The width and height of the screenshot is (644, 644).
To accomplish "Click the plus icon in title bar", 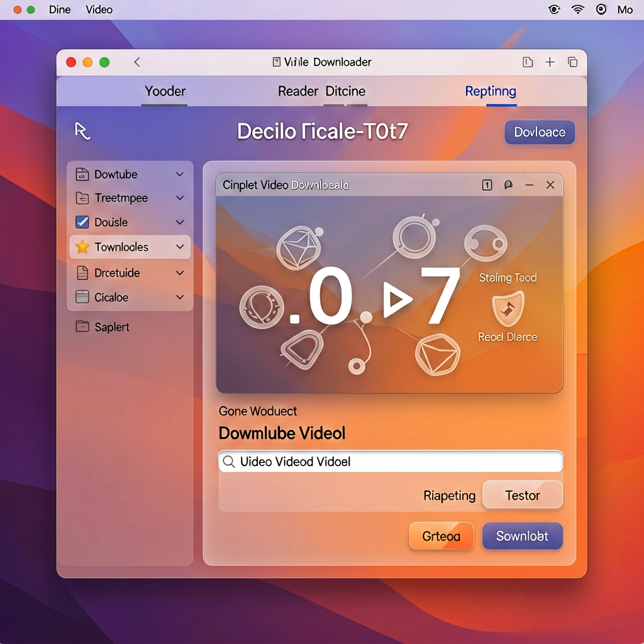I will [x=550, y=62].
